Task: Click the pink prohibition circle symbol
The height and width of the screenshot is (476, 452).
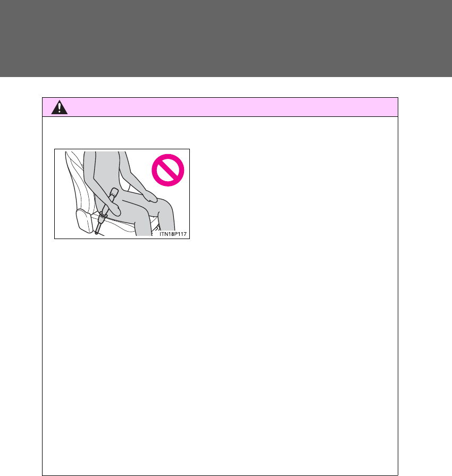Action: click(x=168, y=170)
